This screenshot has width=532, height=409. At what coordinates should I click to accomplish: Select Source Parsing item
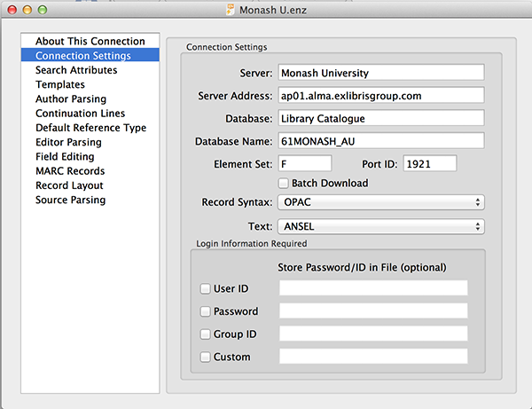(90, 200)
